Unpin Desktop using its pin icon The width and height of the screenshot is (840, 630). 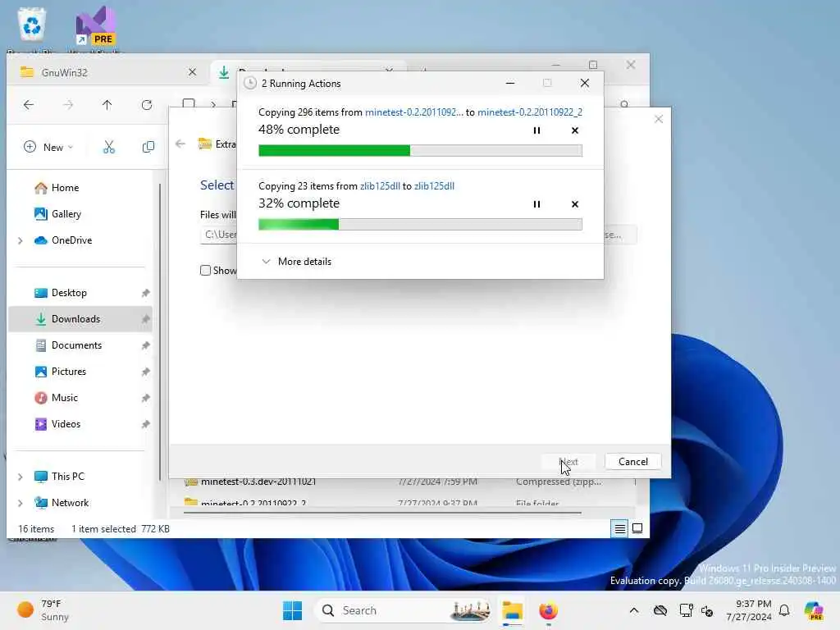click(x=145, y=293)
